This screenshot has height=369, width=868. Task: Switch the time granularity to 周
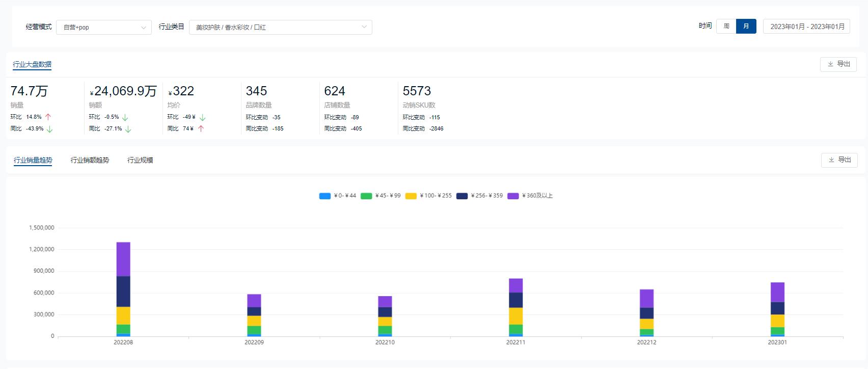pyautogui.click(x=726, y=26)
